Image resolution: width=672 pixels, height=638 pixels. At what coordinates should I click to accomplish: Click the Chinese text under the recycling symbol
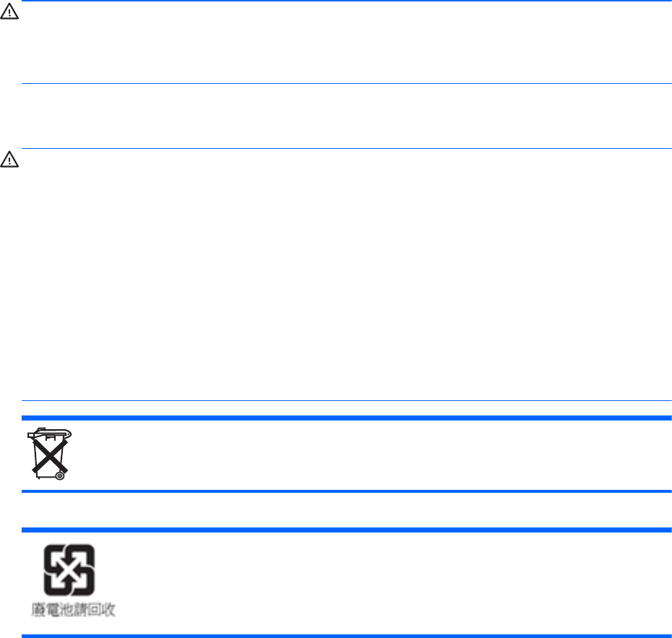[73, 609]
